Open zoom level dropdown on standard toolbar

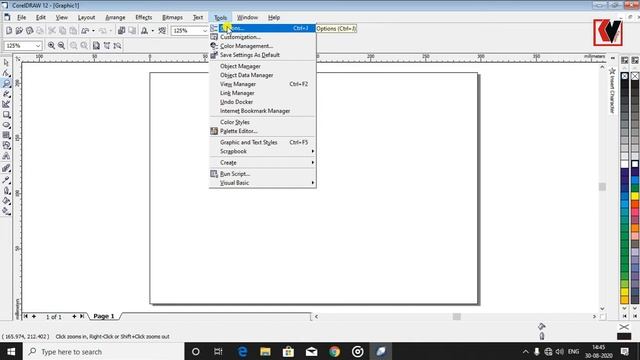205,31
